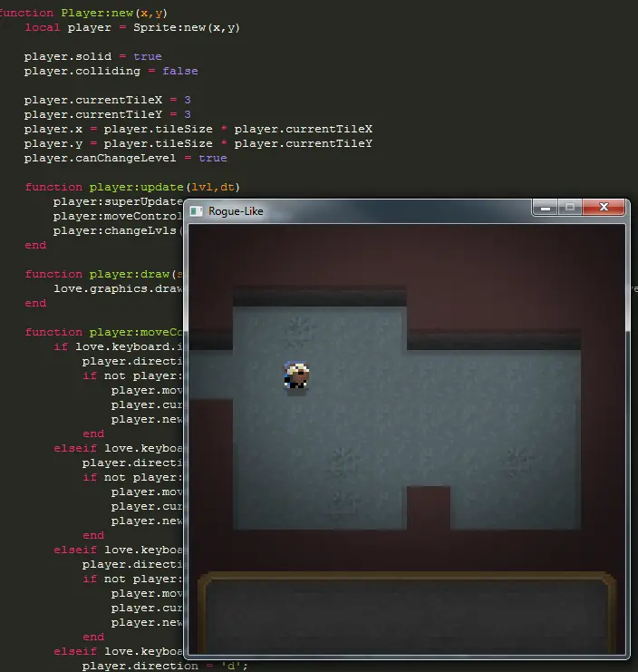Click the Rogue-Like window title bar icon
638x672 pixels.
pos(196,211)
